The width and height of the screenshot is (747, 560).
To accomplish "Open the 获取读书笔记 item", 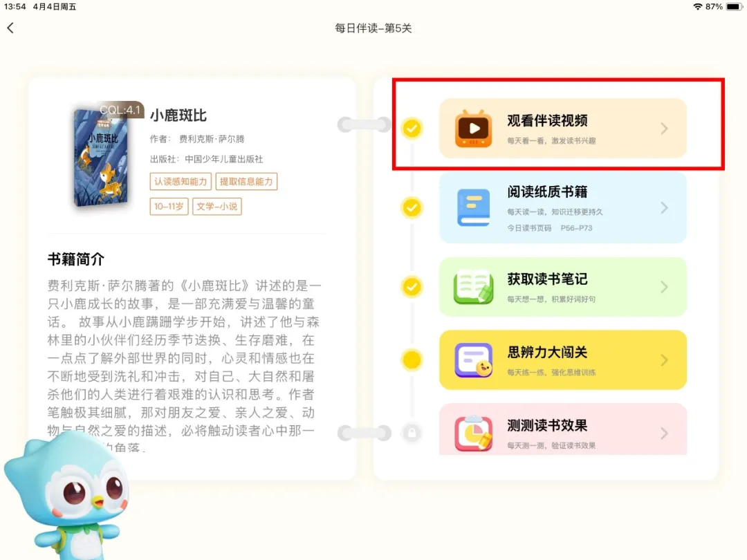I will tap(562, 287).
